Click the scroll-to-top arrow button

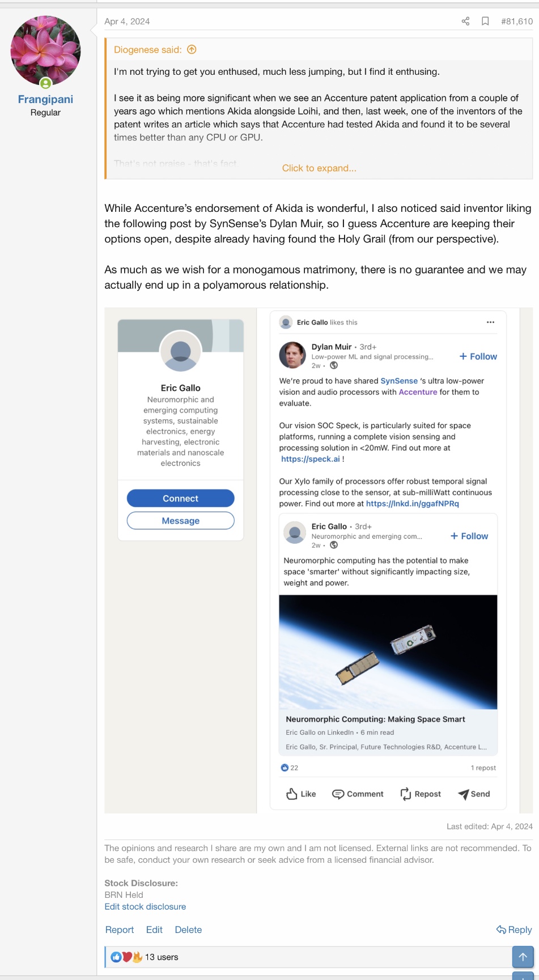tap(523, 957)
